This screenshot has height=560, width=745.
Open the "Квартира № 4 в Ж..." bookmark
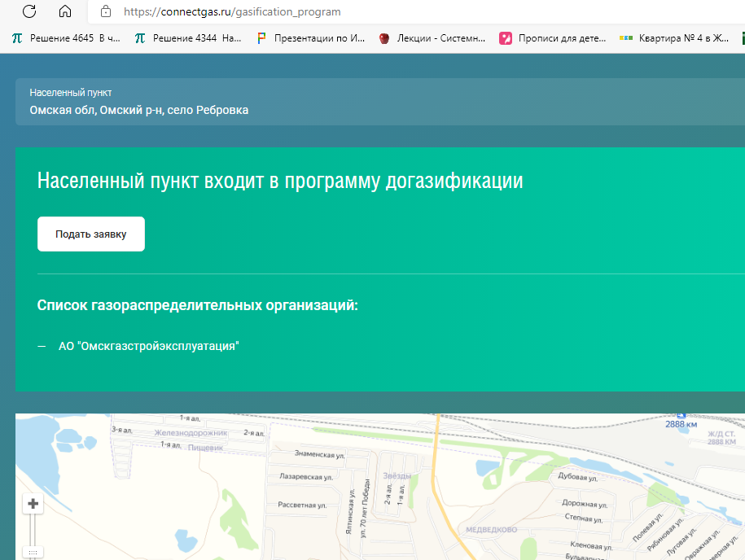(676, 37)
